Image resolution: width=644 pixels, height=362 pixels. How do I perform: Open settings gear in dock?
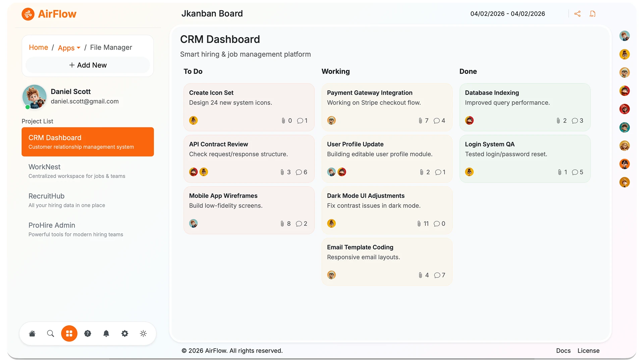[x=125, y=334]
